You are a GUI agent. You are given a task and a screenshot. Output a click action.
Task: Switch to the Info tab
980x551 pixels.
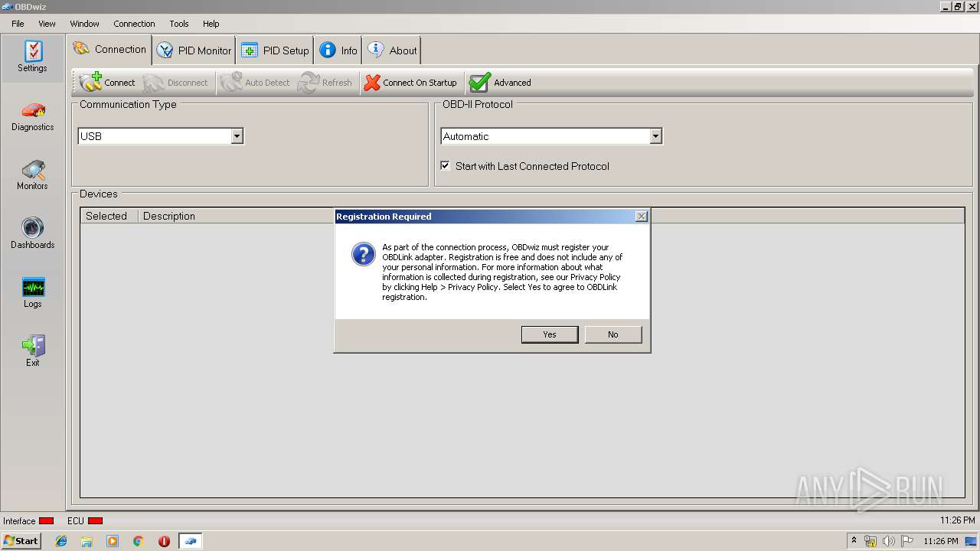click(338, 51)
